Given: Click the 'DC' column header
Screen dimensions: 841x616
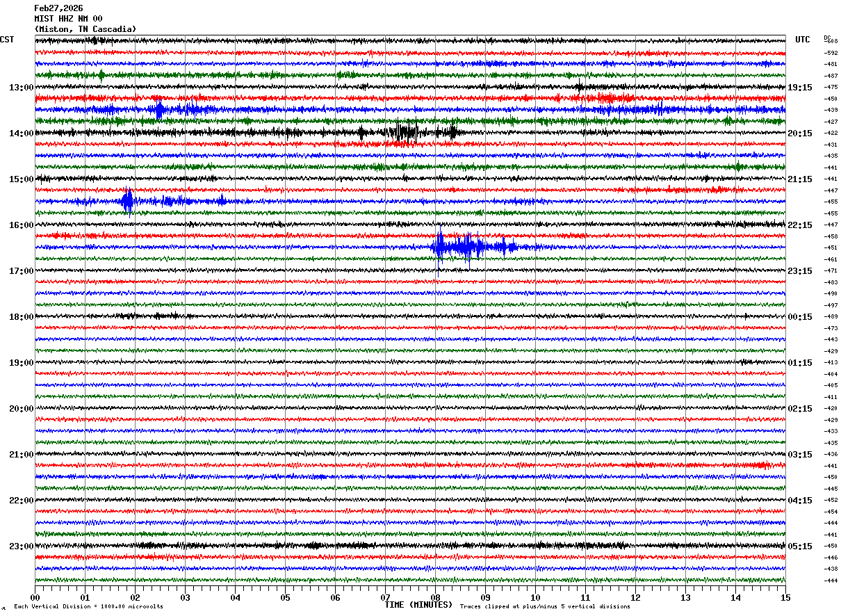Looking at the screenshot, I should pyautogui.click(x=827, y=38).
